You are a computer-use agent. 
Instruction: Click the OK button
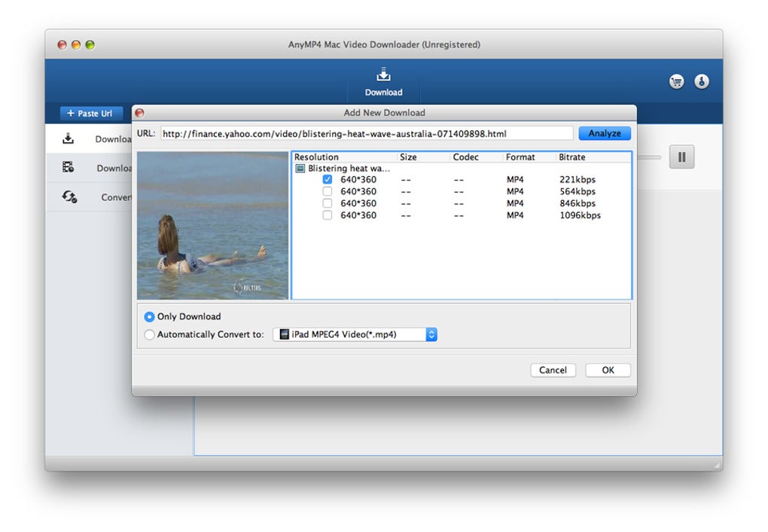pyautogui.click(x=608, y=370)
